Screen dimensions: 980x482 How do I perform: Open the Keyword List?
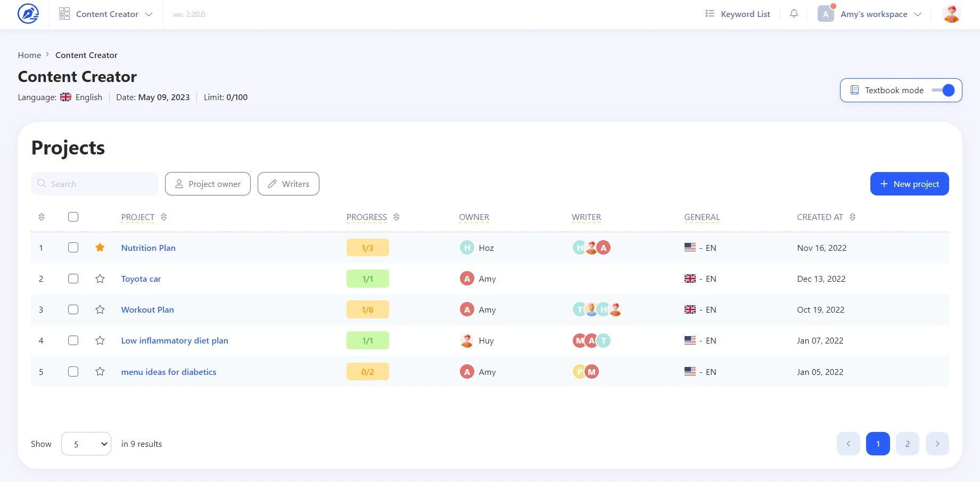(737, 14)
